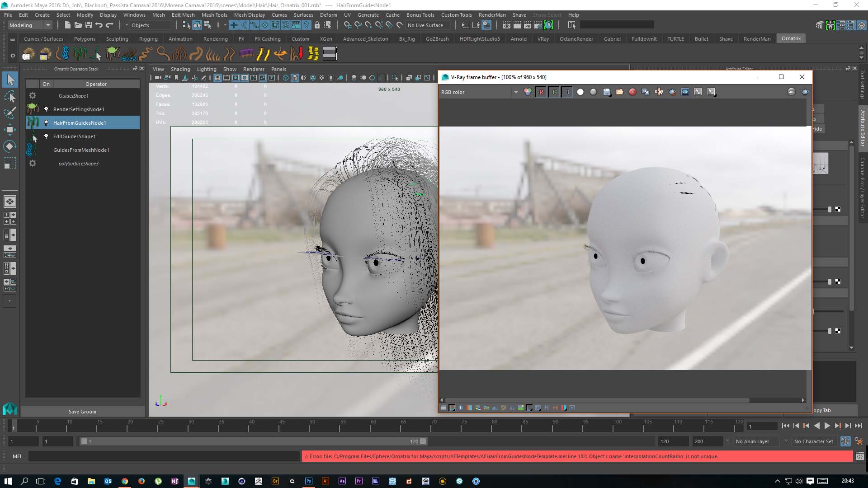
Task: Load image with folder icon in V-Ray
Action: tap(619, 92)
